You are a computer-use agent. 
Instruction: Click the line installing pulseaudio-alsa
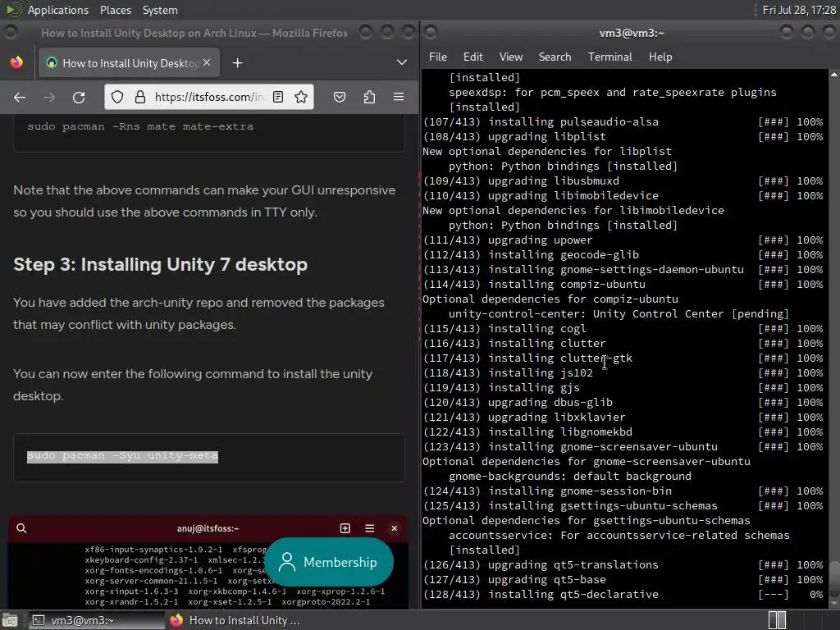point(623,121)
